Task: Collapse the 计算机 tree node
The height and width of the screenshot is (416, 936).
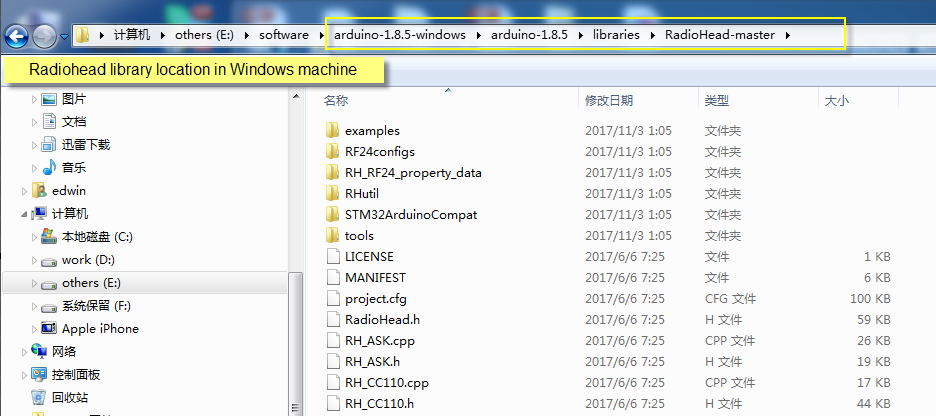Action: pos(24,214)
